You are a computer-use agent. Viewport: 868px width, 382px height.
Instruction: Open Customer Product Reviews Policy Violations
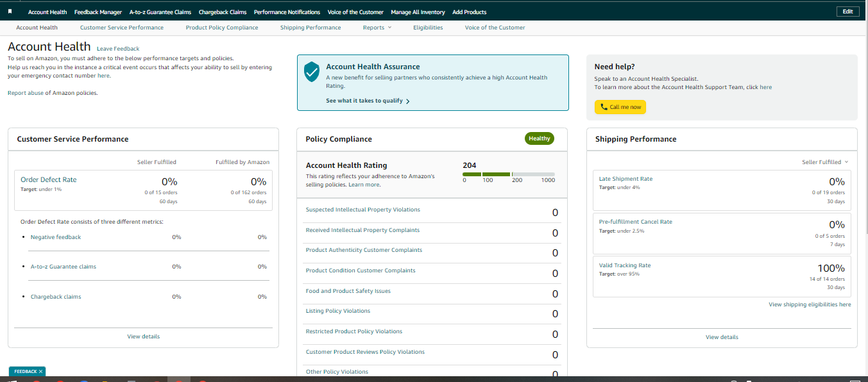point(365,352)
